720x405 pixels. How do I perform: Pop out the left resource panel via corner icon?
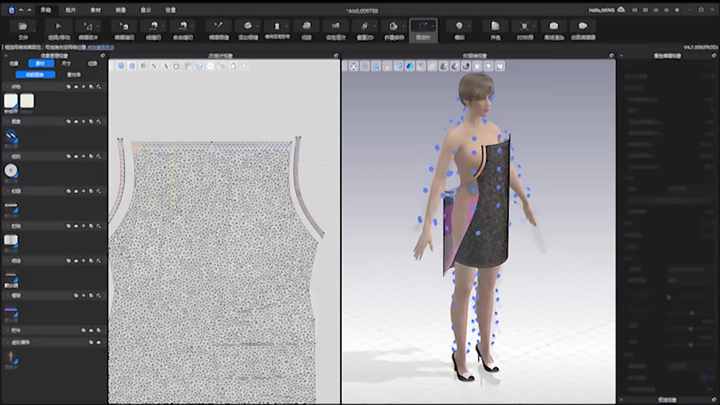coord(102,56)
